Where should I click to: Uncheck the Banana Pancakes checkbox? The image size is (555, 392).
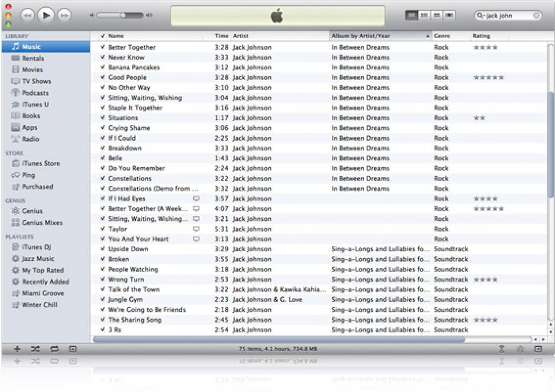click(x=102, y=68)
